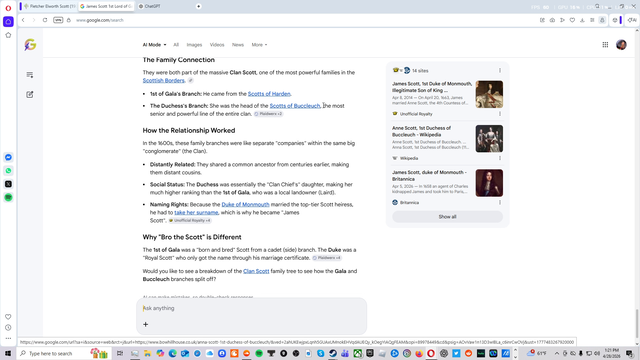The image size is (640, 360).
Task: Open the Duke of Monmouth article thumbnail
Action: click(489, 94)
